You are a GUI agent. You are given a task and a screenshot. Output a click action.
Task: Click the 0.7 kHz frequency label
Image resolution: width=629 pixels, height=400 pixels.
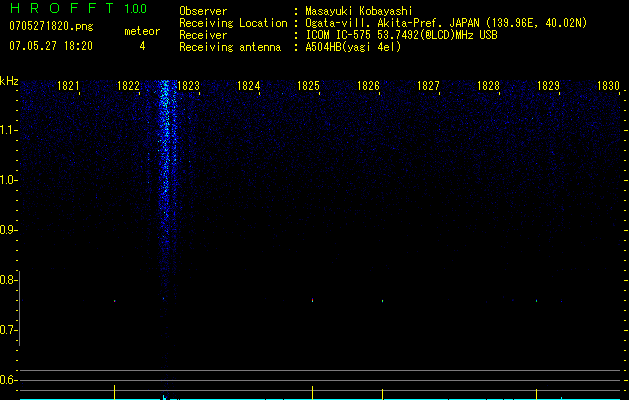[x=8, y=330]
